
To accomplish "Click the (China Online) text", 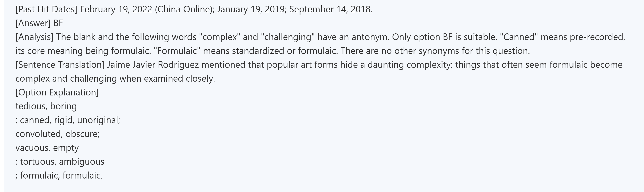I will tap(185, 9).
